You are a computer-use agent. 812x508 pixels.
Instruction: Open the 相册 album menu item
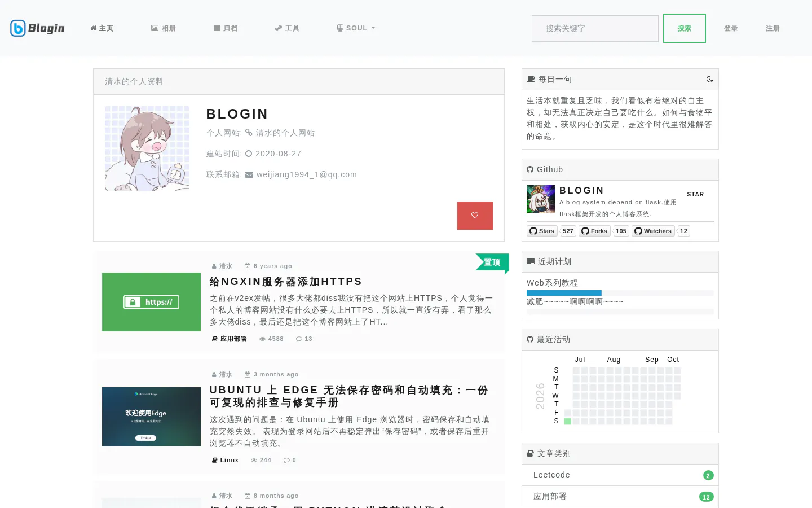(164, 28)
